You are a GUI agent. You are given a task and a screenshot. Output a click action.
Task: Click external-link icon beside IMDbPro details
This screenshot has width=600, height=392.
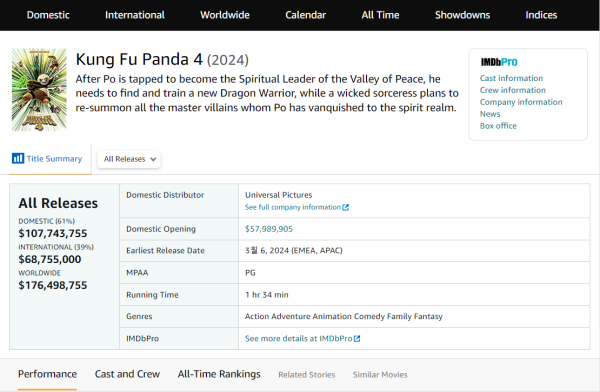pyautogui.click(x=357, y=338)
